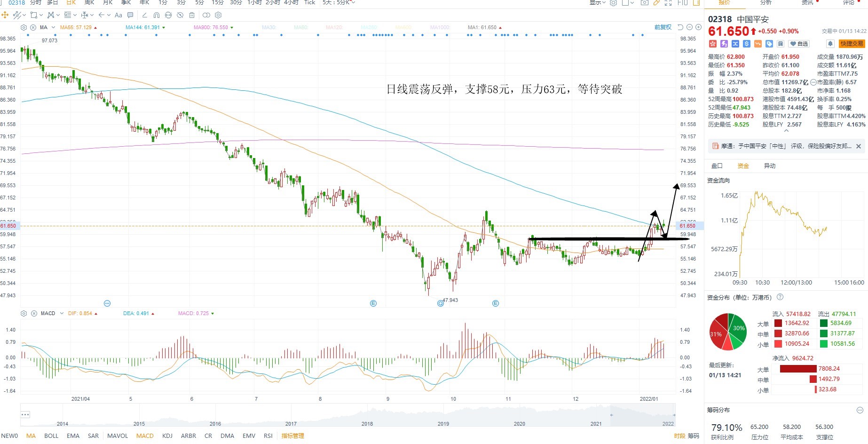Open the Fibonacci lines tool

pyautogui.click(x=68, y=15)
